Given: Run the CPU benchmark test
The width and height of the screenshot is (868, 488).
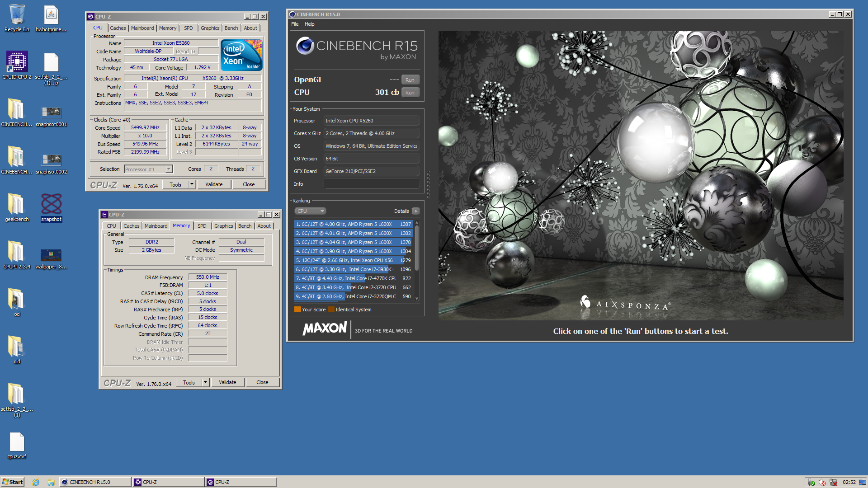Looking at the screenshot, I should coord(410,93).
